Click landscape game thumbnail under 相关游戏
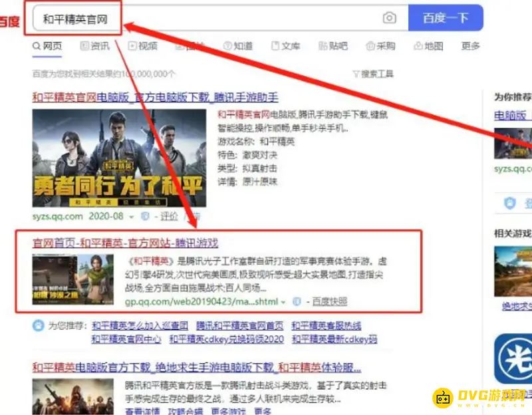This screenshot has width=532, height=415. pos(513,271)
